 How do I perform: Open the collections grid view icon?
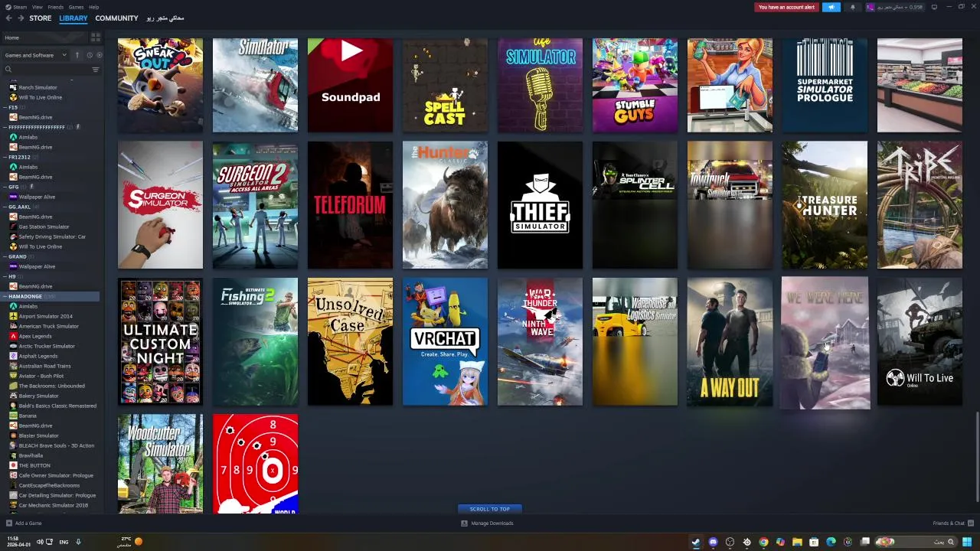pos(96,37)
